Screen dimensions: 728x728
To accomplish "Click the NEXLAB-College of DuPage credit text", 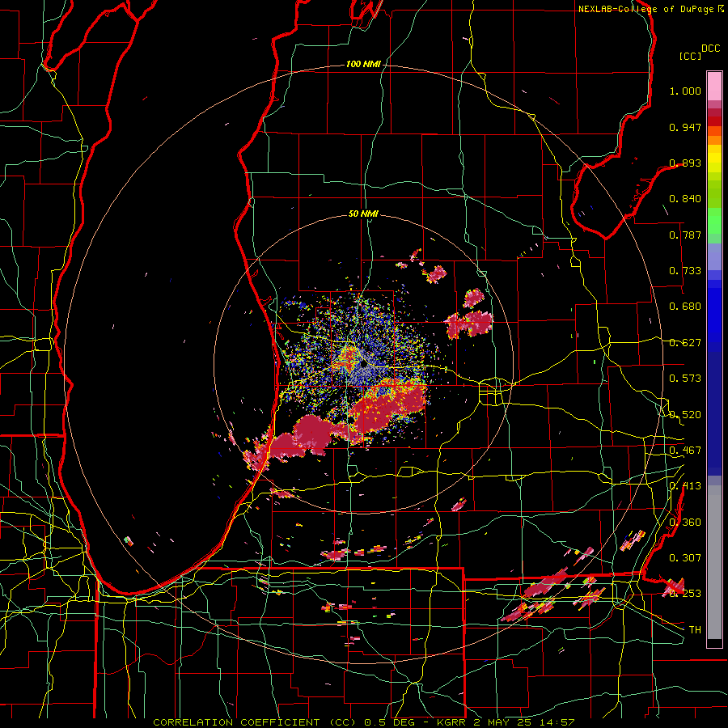I will click(650, 9).
